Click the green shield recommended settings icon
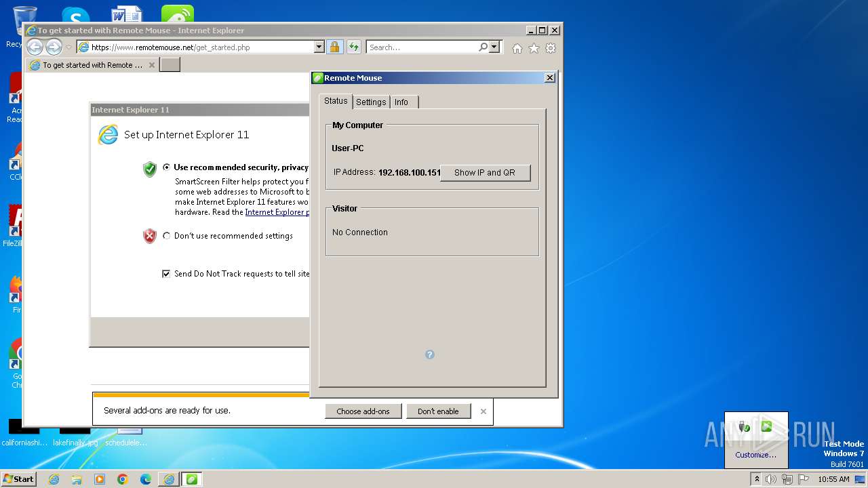The width and height of the screenshot is (868, 488). pos(150,169)
